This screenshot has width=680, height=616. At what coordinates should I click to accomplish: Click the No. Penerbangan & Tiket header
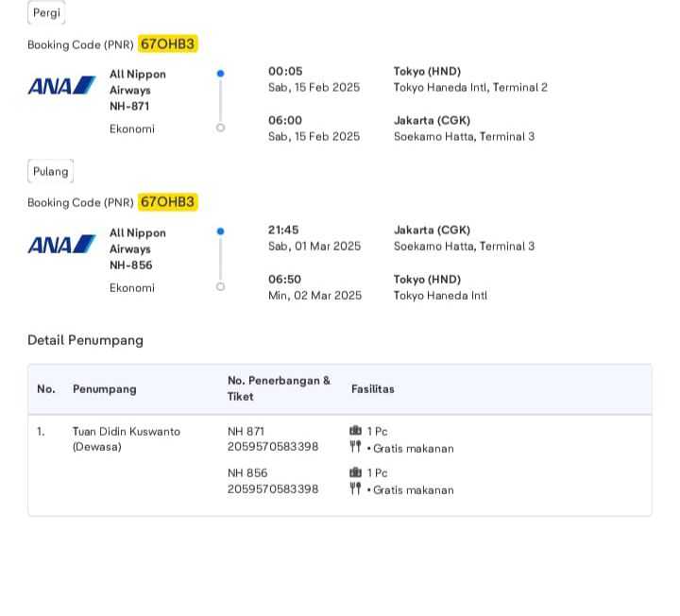279,388
